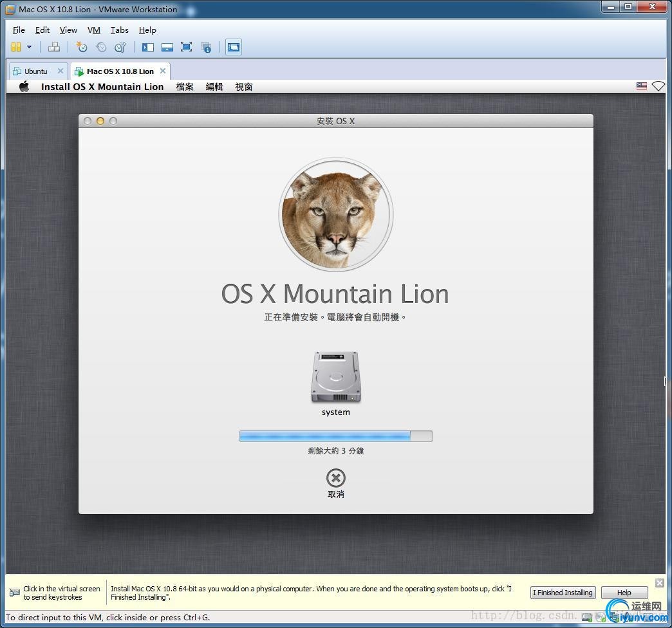
Task: Click the 'system' disk label
Action: 336,412
